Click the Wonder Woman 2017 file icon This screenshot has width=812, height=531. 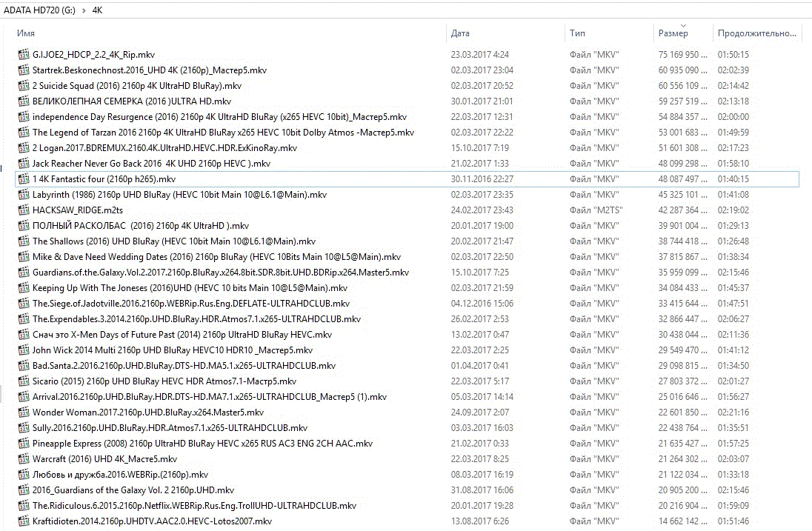(x=24, y=413)
